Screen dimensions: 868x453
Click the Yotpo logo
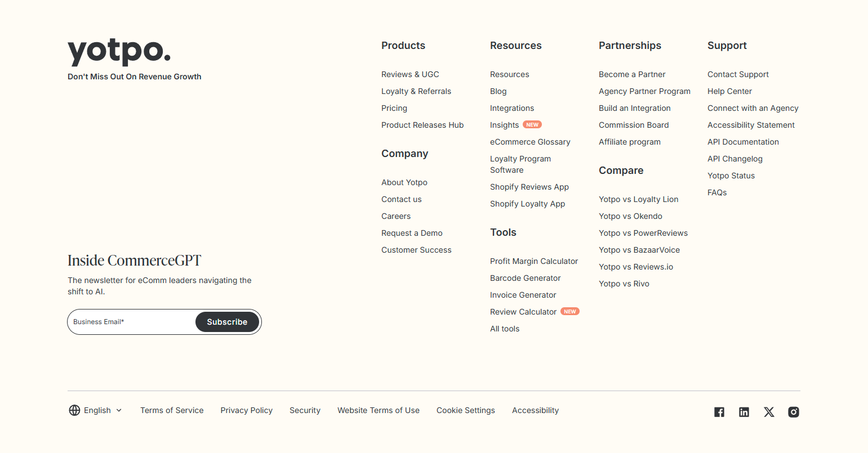coord(119,52)
